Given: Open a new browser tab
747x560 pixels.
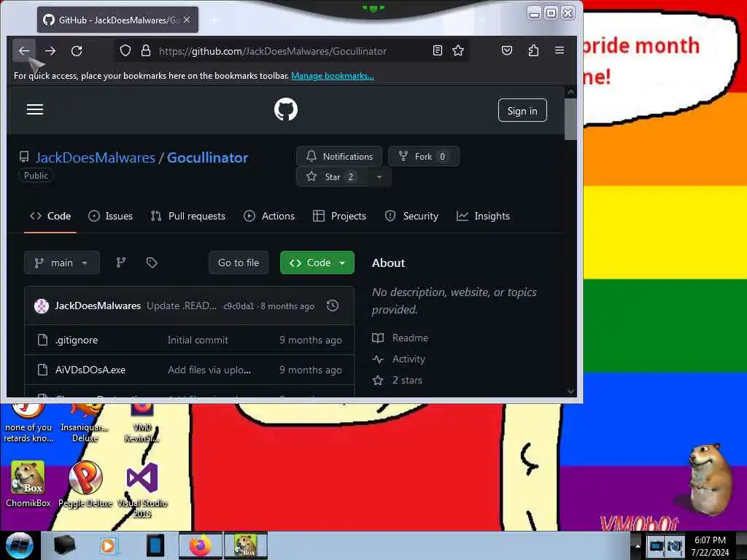Looking at the screenshot, I should 214,20.
